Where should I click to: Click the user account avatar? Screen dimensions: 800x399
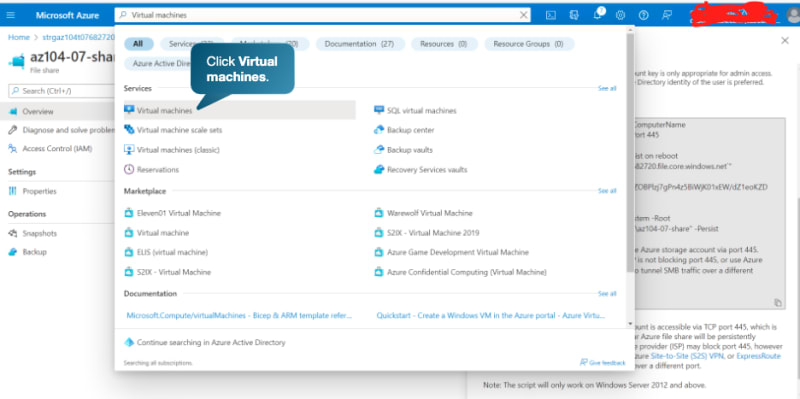coord(793,16)
